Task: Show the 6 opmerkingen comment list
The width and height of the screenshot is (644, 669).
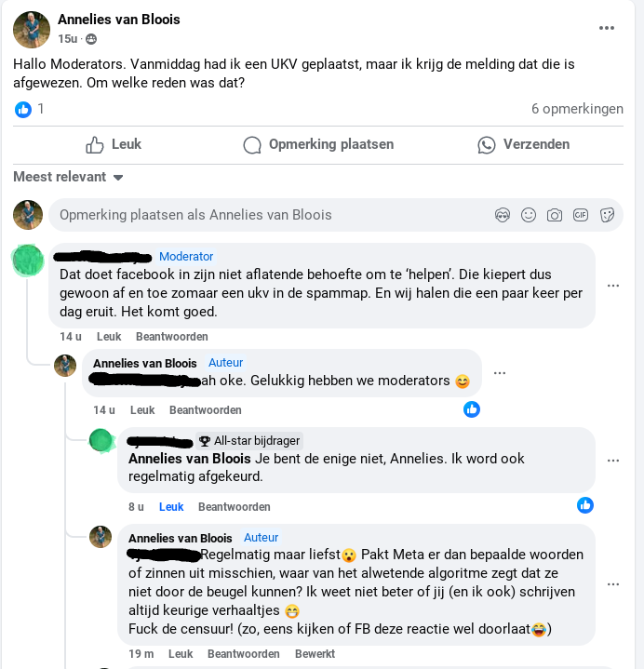Action: (577, 109)
